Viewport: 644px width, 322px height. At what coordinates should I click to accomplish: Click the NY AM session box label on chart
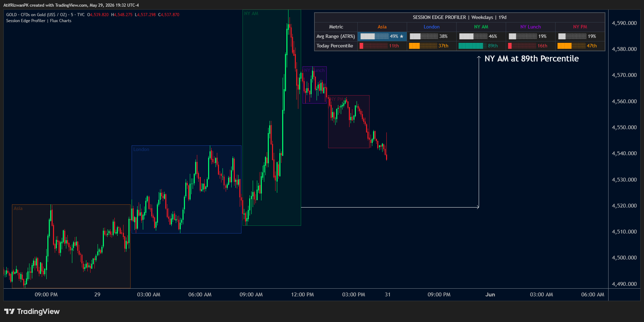tap(251, 13)
